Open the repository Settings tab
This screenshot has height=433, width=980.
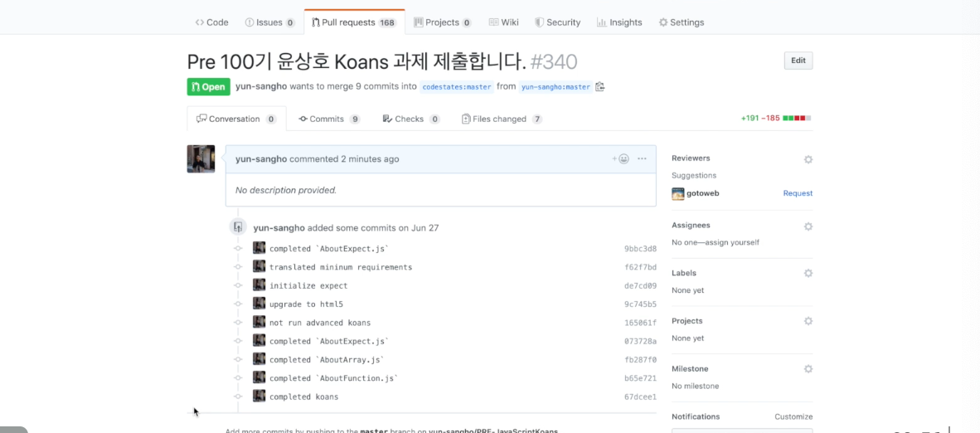(682, 22)
